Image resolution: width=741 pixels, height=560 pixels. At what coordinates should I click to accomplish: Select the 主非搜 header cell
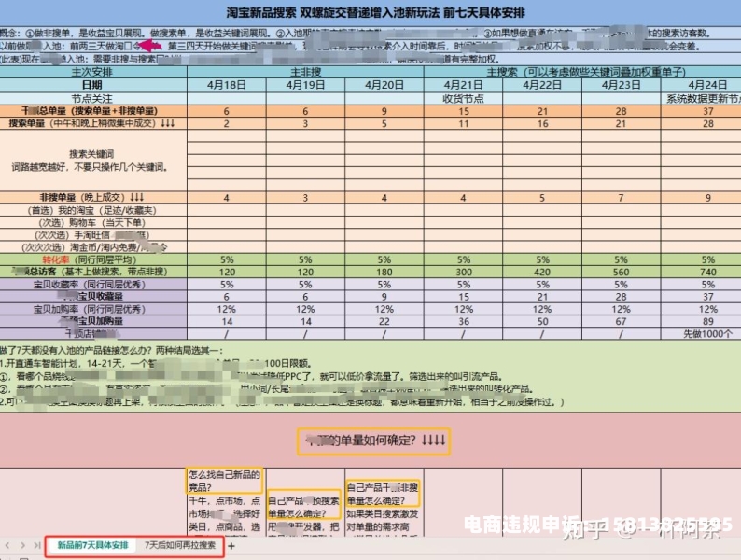tap(306, 71)
